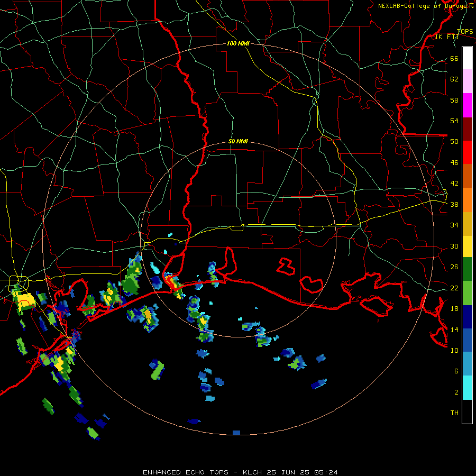Click the 58 legend value

[454, 100]
